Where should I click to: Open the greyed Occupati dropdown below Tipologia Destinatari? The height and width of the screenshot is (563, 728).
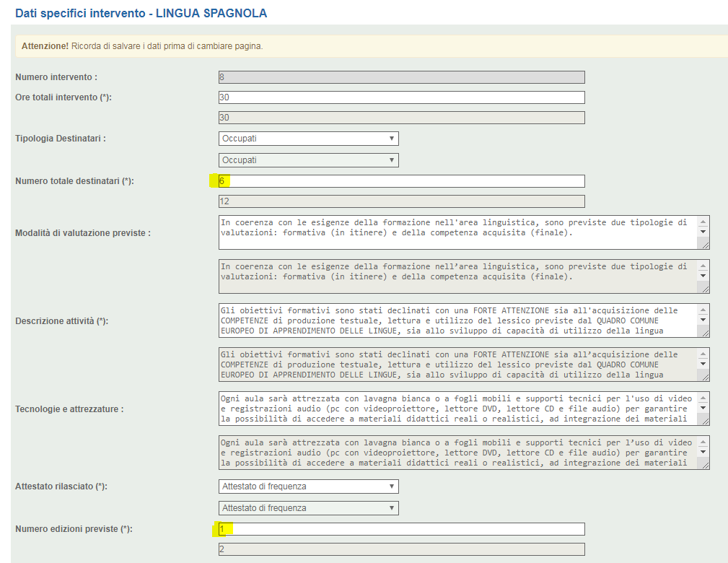pyautogui.click(x=308, y=160)
